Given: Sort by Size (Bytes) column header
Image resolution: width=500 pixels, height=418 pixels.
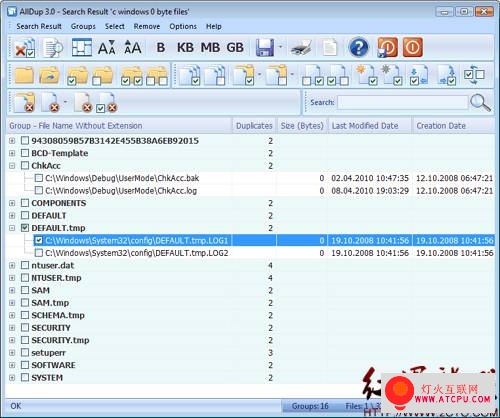Looking at the screenshot, I should pos(302,126).
